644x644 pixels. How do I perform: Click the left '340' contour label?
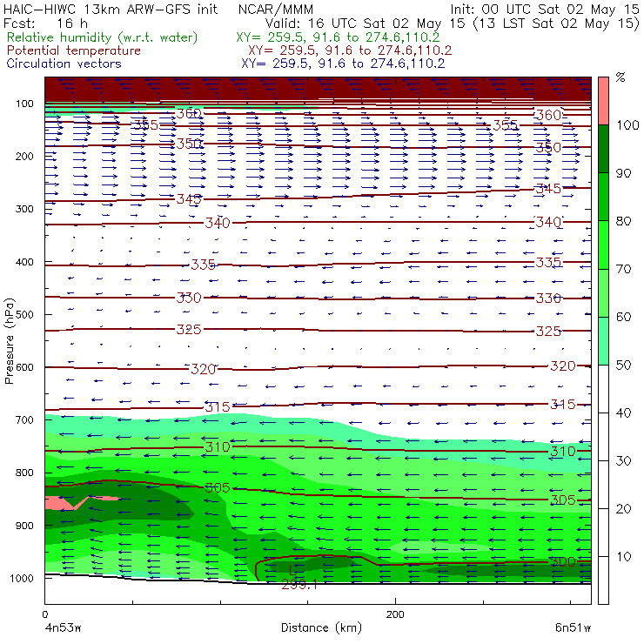coord(218,223)
